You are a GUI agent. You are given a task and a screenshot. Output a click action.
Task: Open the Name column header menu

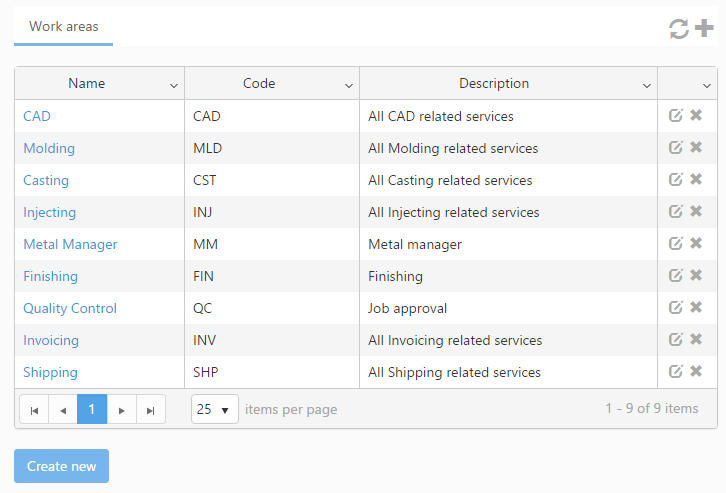(x=174, y=85)
